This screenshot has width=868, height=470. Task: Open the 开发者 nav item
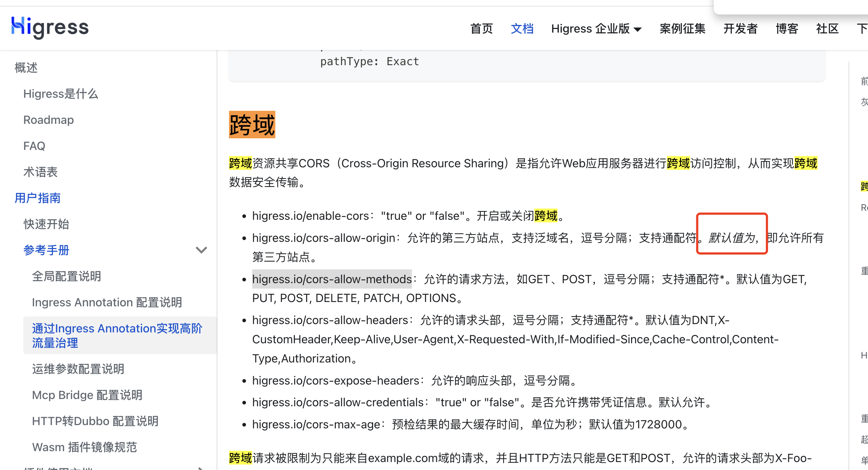pos(740,29)
